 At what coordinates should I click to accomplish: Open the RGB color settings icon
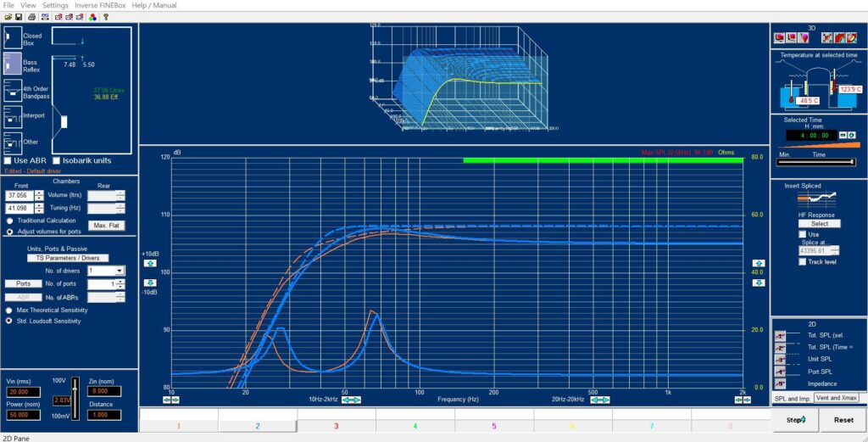click(x=92, y=16)
